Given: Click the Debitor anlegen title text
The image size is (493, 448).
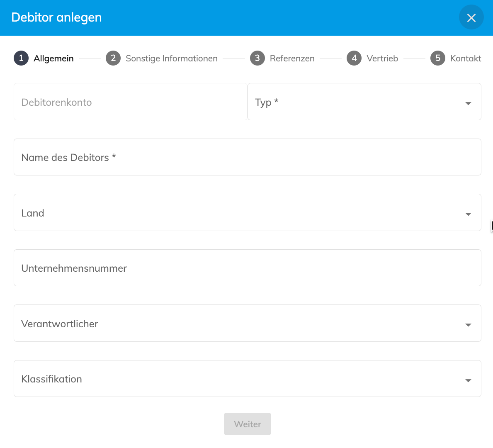Looking at the screenshot, I should [x=56, y=17].
